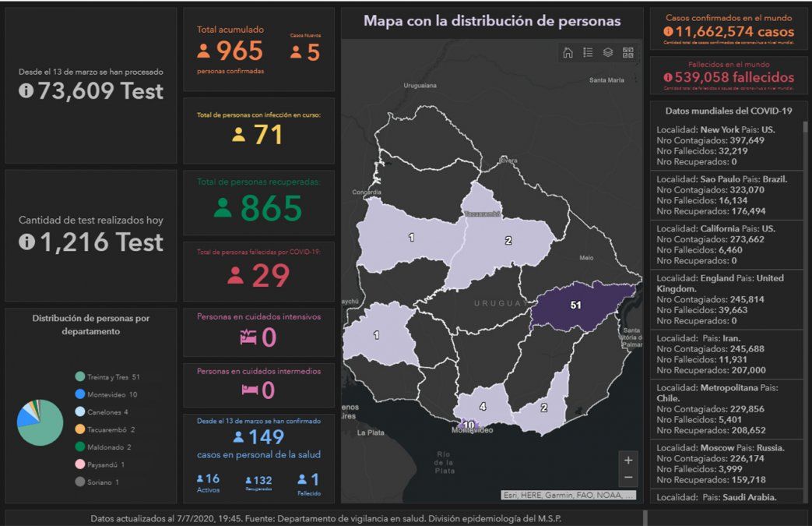Click info icon beside 1,216 Test
The width and height of the screenshot is (812, 526).
point(26,242)
